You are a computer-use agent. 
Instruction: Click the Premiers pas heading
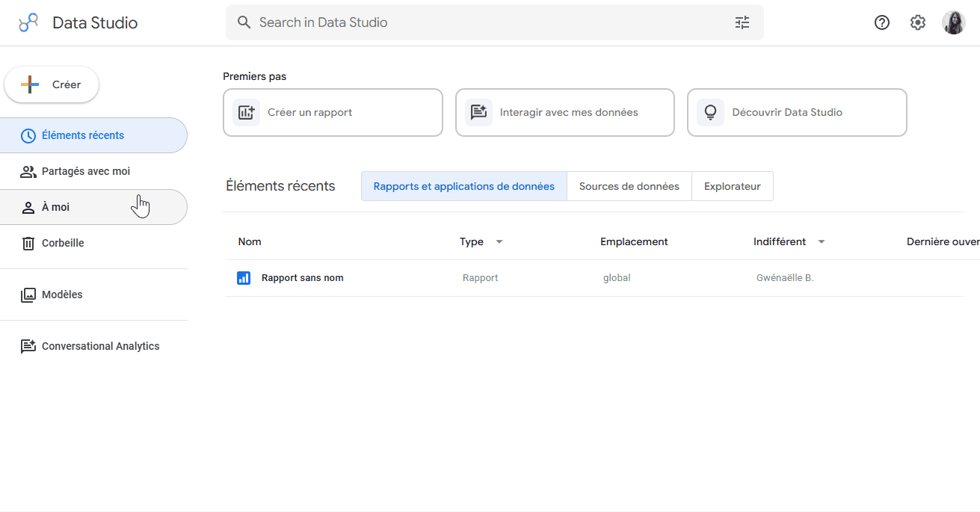[254, 76]
